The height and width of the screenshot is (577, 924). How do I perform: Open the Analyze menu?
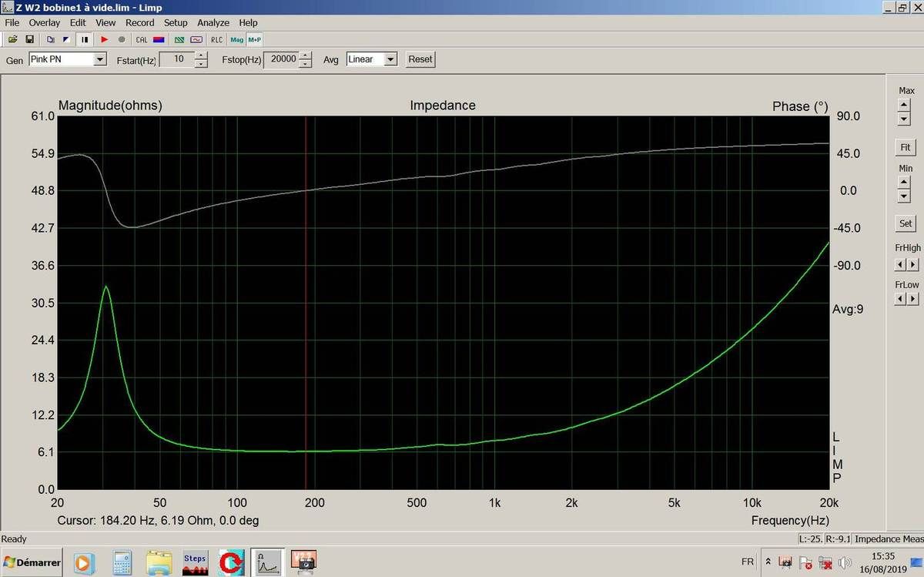coord(213,23)
